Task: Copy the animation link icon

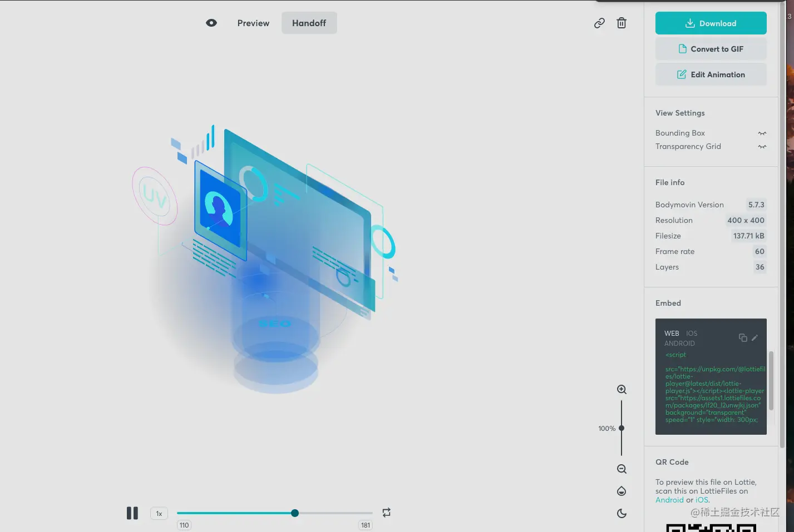Action: (599, 23)
